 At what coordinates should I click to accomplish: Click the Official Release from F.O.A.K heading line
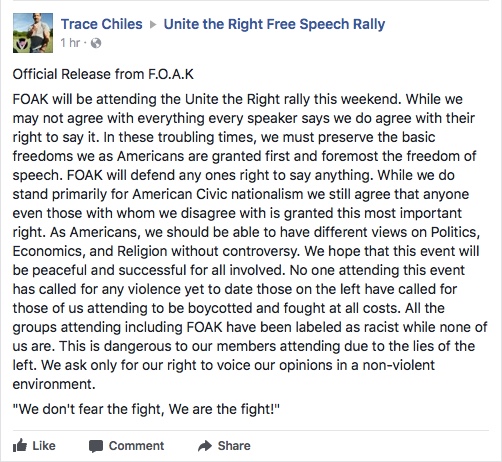(x=103, y=74)
